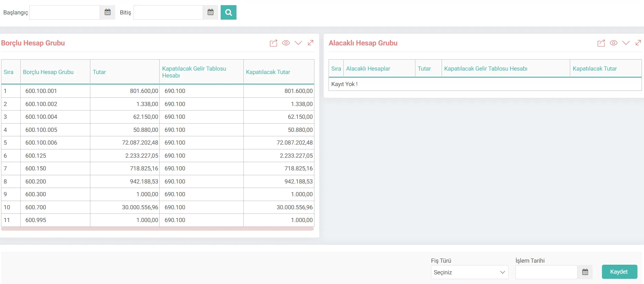Sort by the Alacaklı Hesaplar column header
Image resolution: width=644 pixels, height=284 pixels.
coord(368,69)
